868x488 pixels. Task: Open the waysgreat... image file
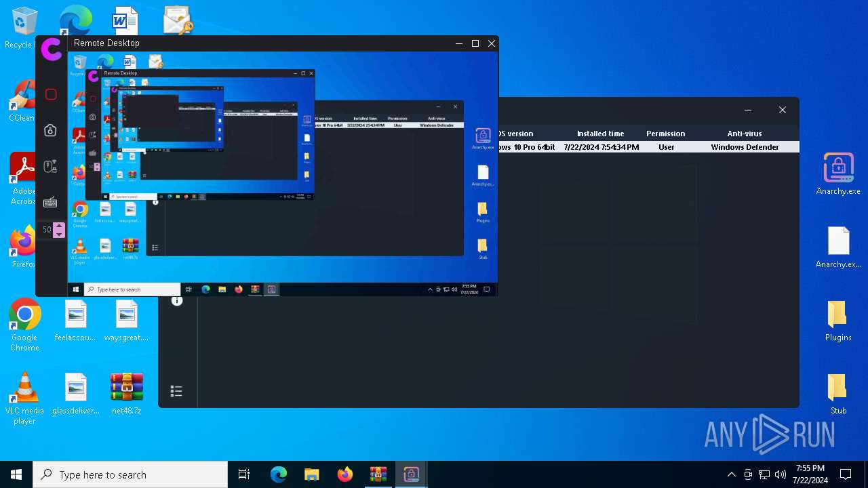pos(126,321)
